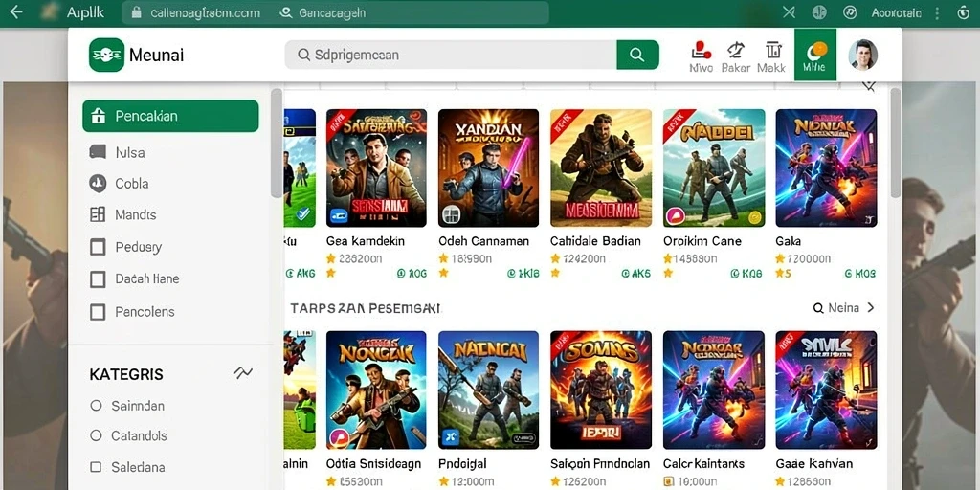Focus the Sdprigemcaan search field
The height and width of the screenshot is (490, 980).
tap(451, 55)
